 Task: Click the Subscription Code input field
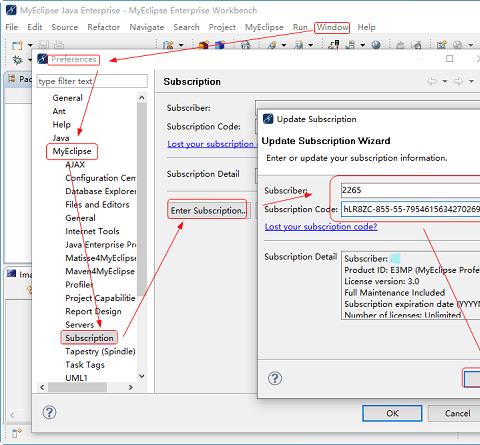(410, 209)
